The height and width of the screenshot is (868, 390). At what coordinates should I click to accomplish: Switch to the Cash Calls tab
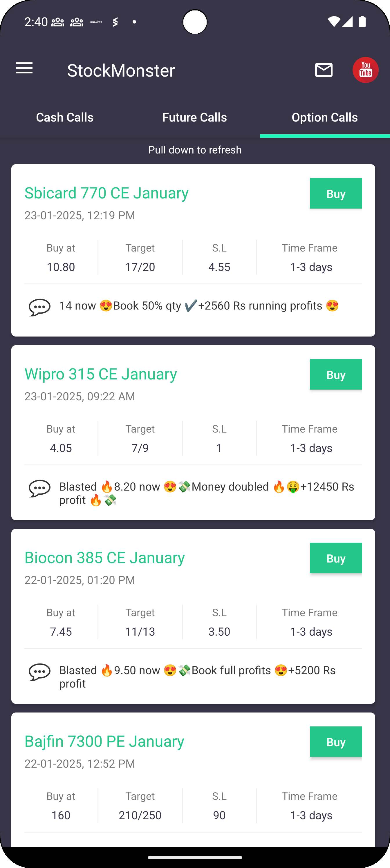(65, 117)
